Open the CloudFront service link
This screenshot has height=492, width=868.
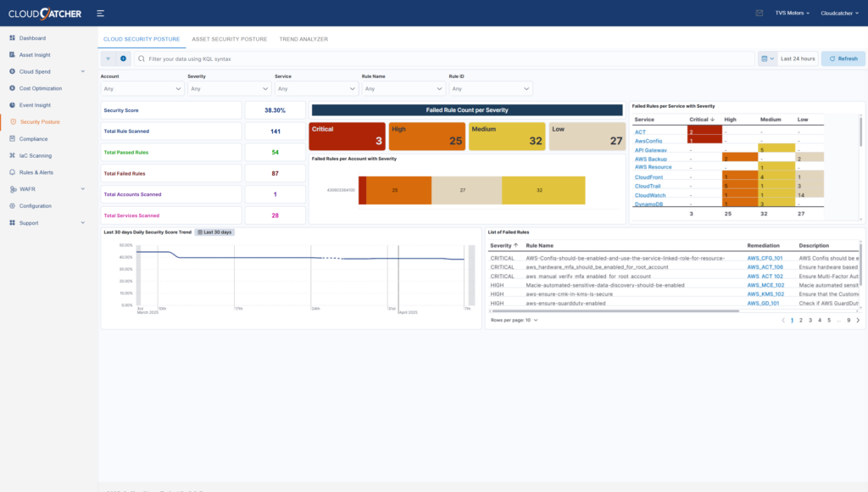pos(648,177)
